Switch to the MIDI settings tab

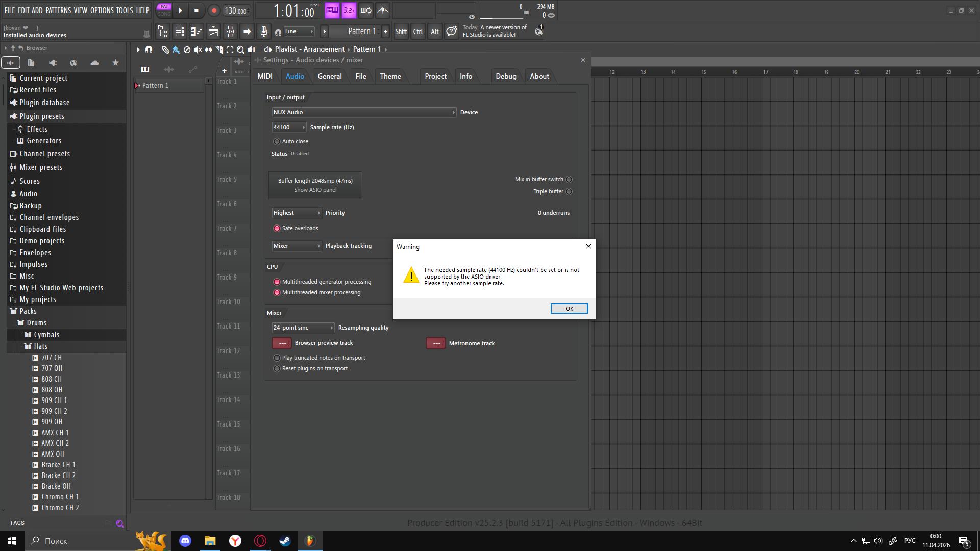click(265, 76)
